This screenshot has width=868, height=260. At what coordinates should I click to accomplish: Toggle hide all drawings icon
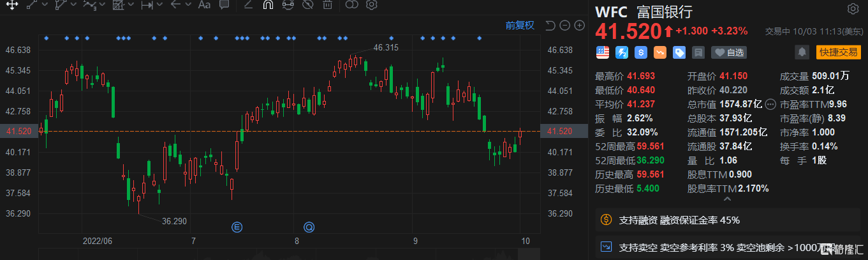[307, 5]
